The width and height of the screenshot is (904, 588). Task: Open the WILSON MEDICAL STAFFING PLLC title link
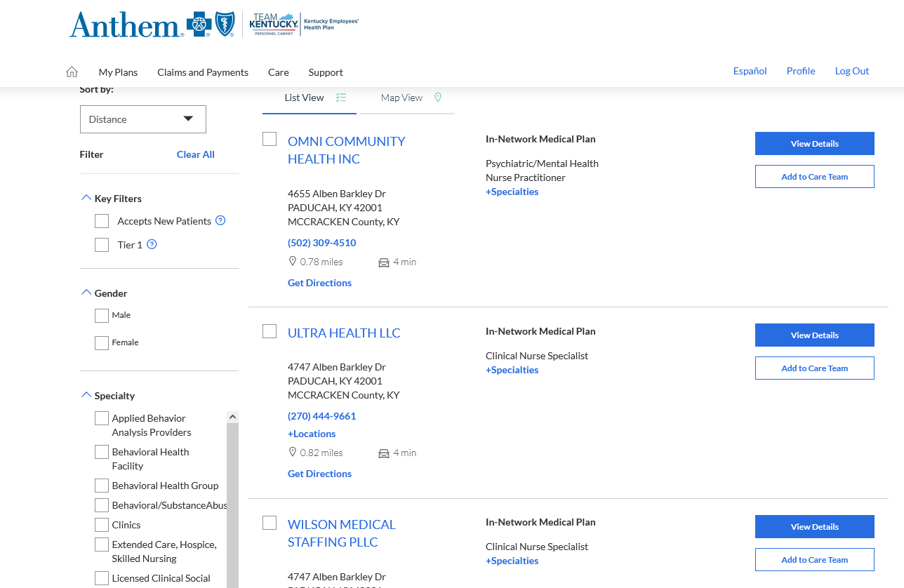coord(342,533)
